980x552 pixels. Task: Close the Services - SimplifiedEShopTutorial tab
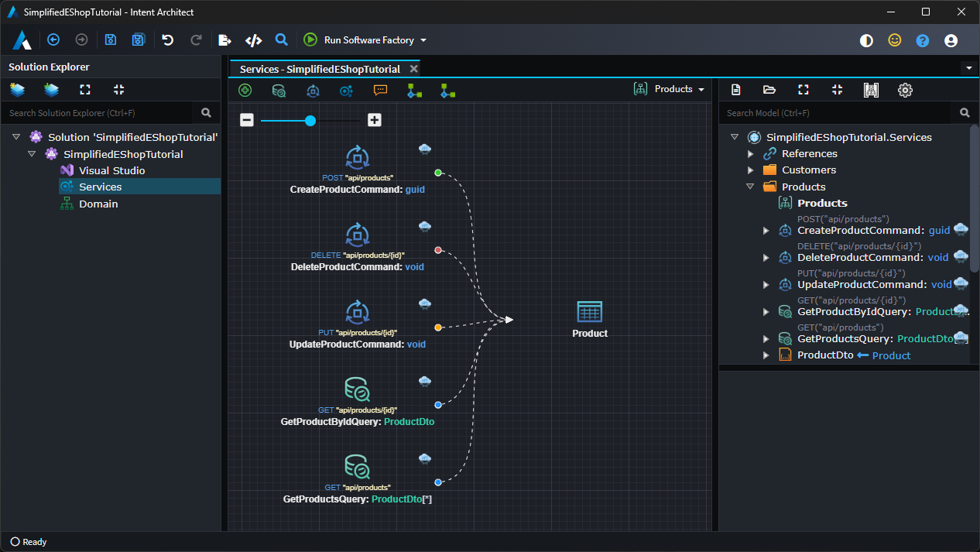point(413,69)
